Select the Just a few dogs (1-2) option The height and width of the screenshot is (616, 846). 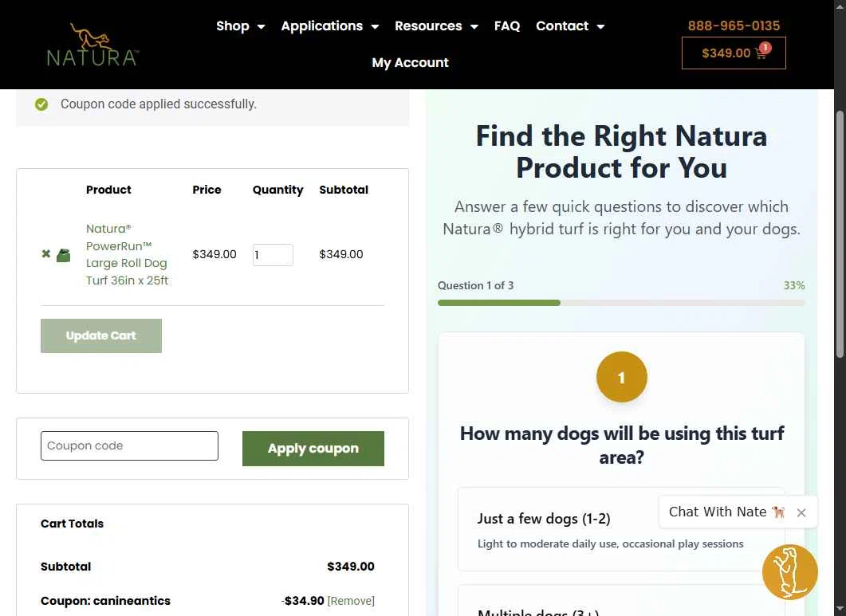tap(621, 529)
